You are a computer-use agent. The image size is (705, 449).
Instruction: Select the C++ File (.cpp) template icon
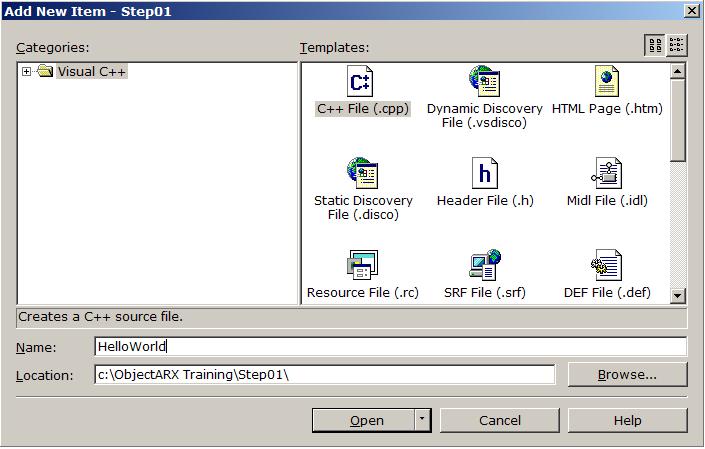(360, 81)
